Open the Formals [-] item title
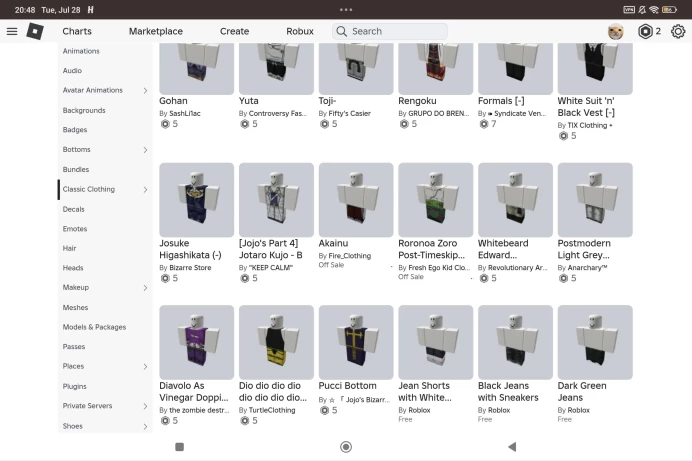The width and height of the screenshot is (692, 461). click(x=501, y=101)
